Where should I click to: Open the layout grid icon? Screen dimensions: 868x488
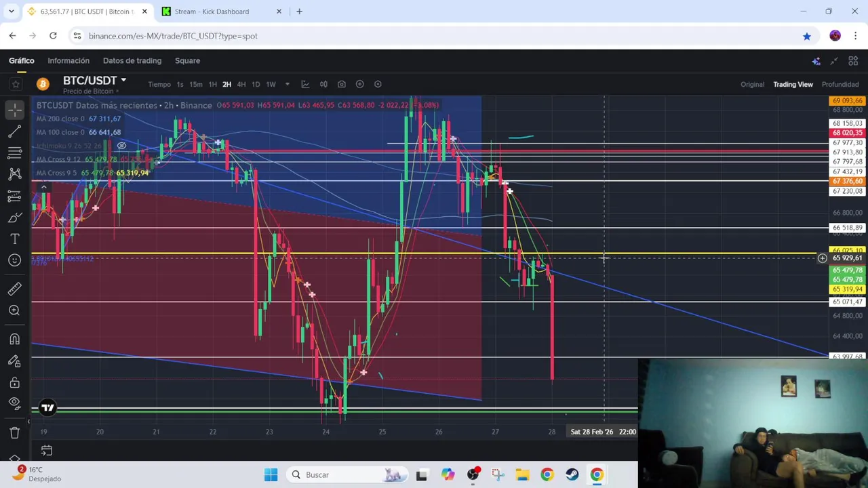click(853, 61)
